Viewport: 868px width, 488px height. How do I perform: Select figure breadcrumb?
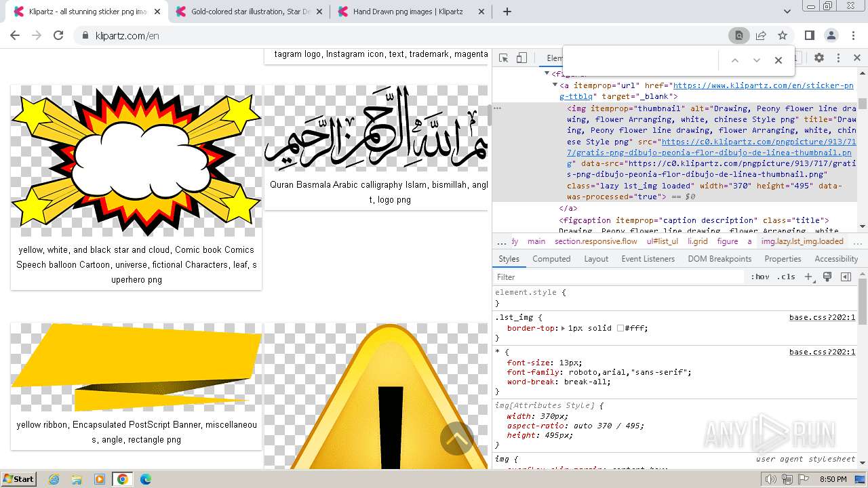[x=728, y=241]
